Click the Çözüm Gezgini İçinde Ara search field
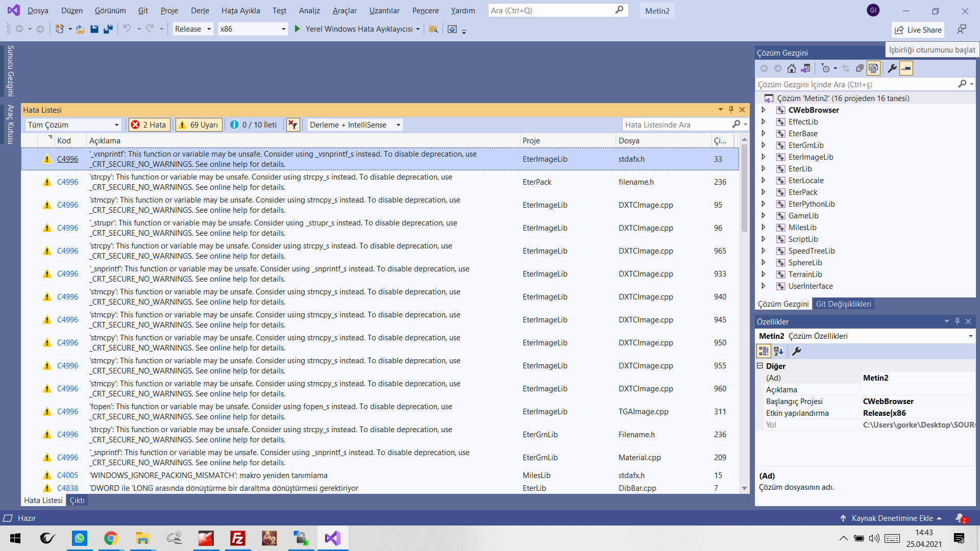 tap(856, 84)
